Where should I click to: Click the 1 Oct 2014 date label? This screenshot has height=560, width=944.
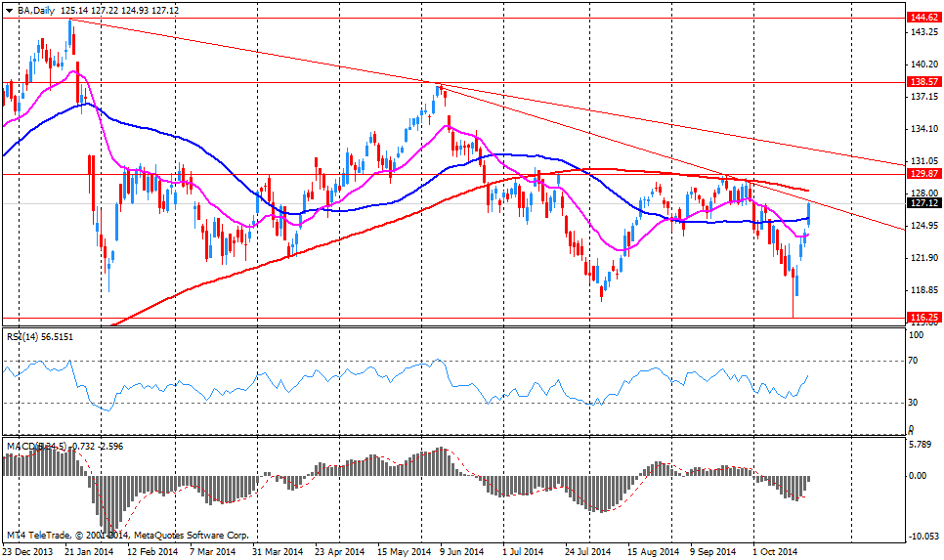(x=776, y=552)
